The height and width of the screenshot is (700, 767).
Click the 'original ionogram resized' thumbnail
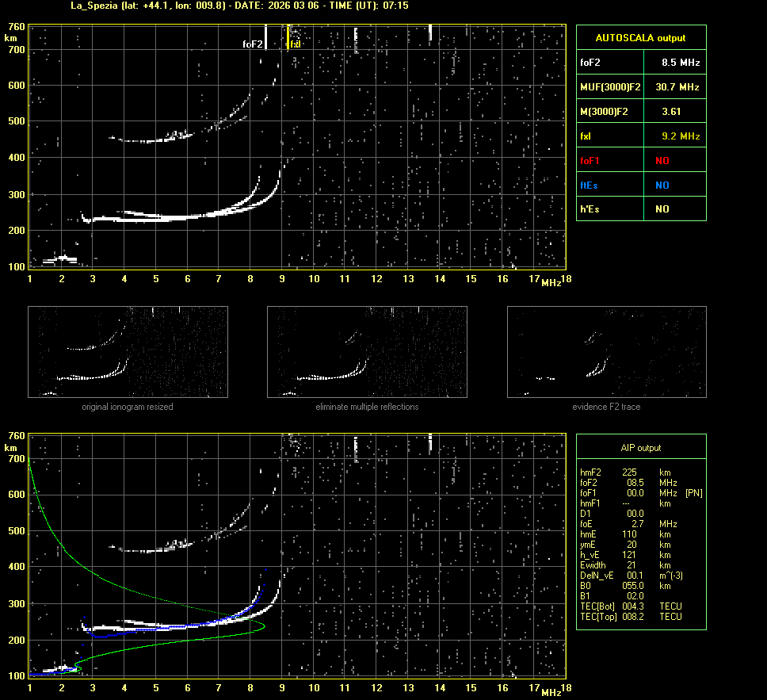(x=128, y=352)
